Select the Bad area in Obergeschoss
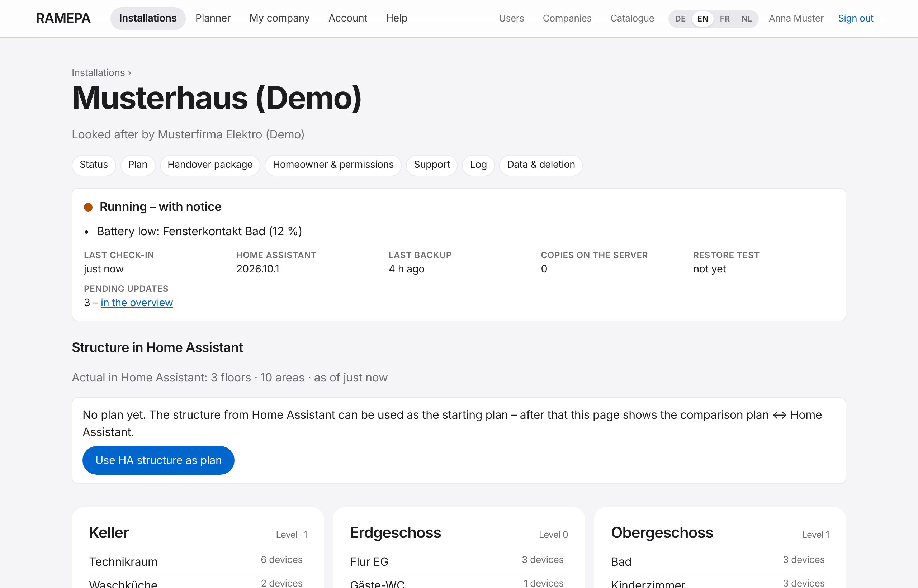The width and height of the screenshot is (918, 588). coord(720,561)
